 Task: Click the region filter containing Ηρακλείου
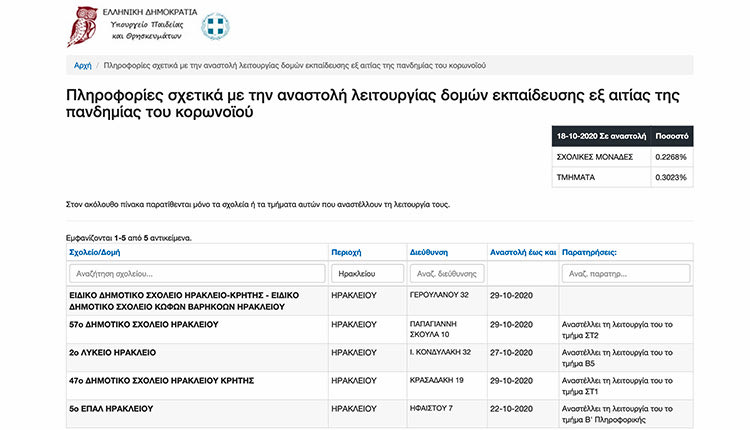click(x=367, y=274)
